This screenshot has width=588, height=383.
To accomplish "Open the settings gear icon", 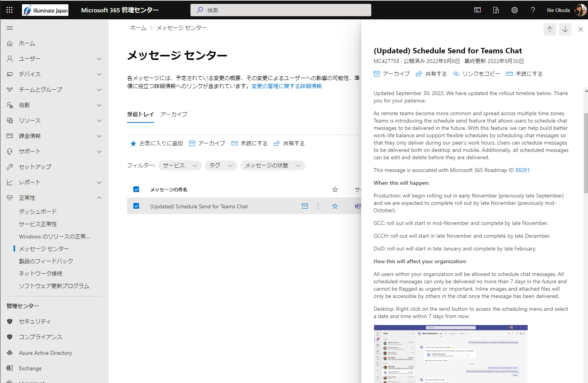I will pyautogui.click(x=515, y=10).
